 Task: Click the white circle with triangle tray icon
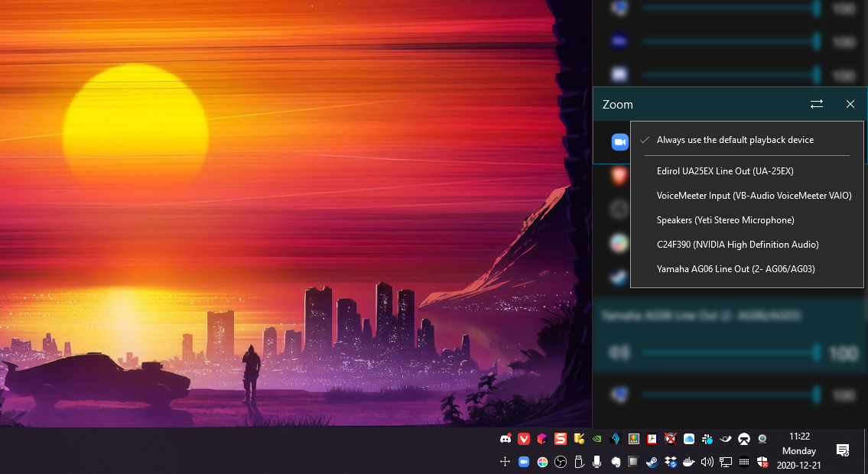pos(744,439)
